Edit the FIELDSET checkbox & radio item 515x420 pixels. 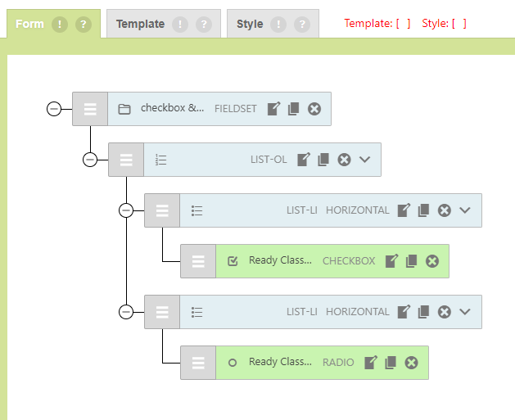(274, 109)
